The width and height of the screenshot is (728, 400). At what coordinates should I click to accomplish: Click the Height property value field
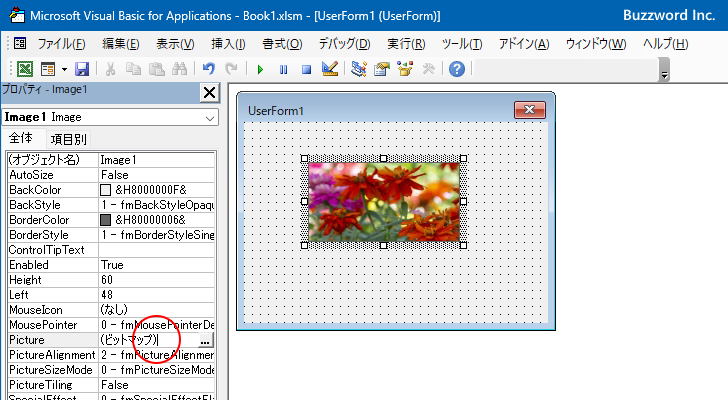click(x=156, y=280)
